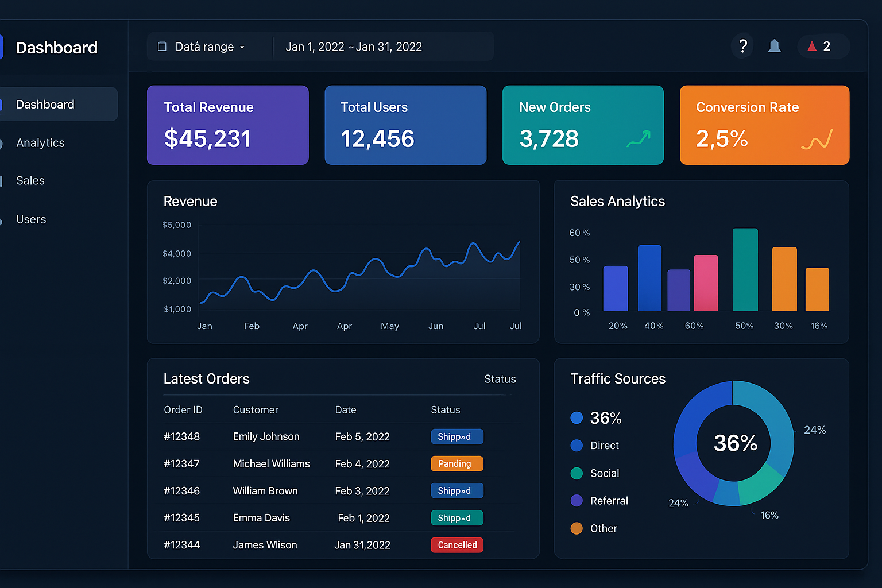Screen dimensions: 882x588
Task: Open order #12348 link
Action: [x=181, y=436]
